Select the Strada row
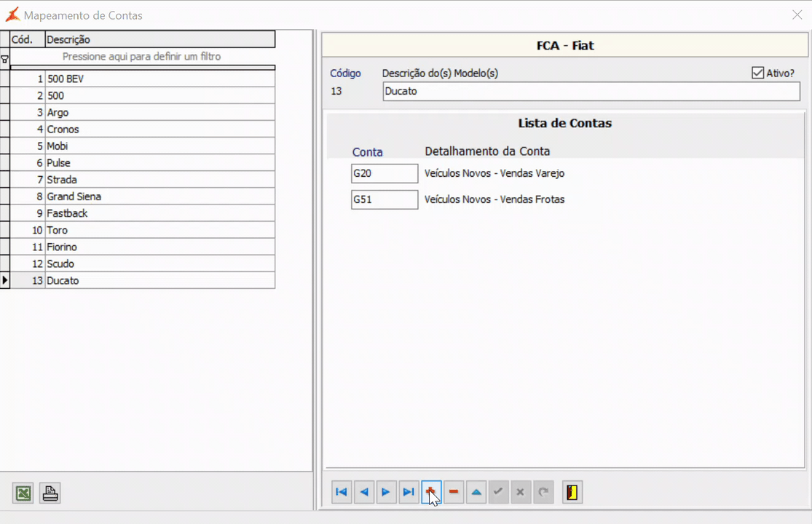Image resolution: width=812 pixels, height=524 pixels. 143,180
